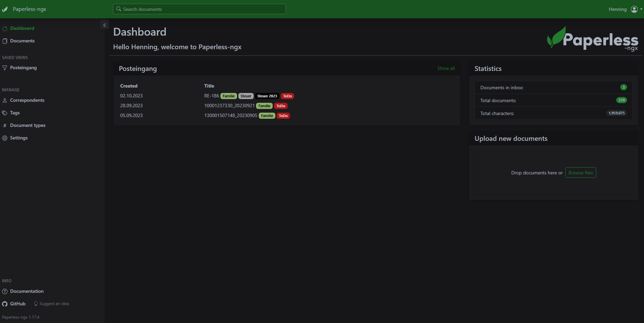
Task: Click the black Steuer 2023 tag
Action: pyautogui.click(x=267, y=96)
